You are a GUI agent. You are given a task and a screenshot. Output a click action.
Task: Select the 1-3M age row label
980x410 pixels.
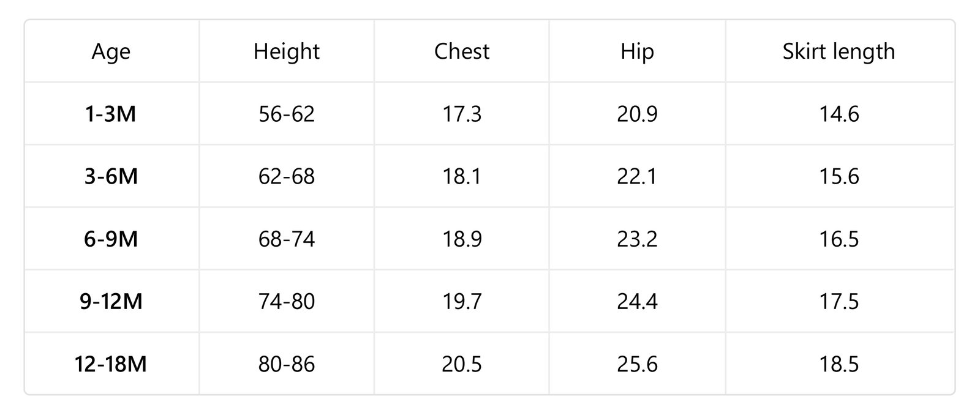[111, 114]
